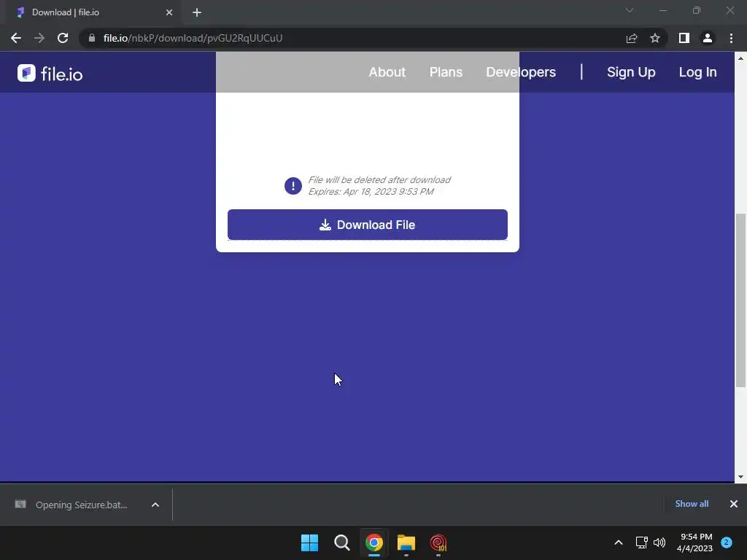Click Sign Up link
The width and height of the screenshot is (747, 560).
631,72
